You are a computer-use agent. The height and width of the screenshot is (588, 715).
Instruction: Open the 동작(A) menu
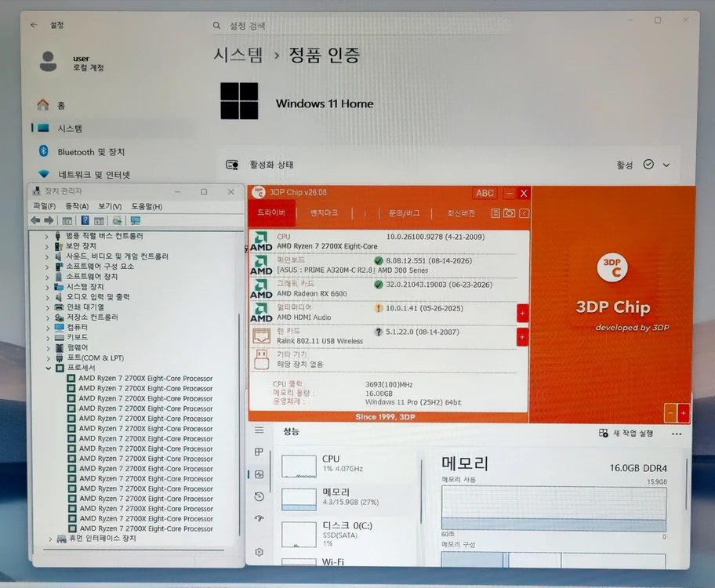tap(77, 207)
